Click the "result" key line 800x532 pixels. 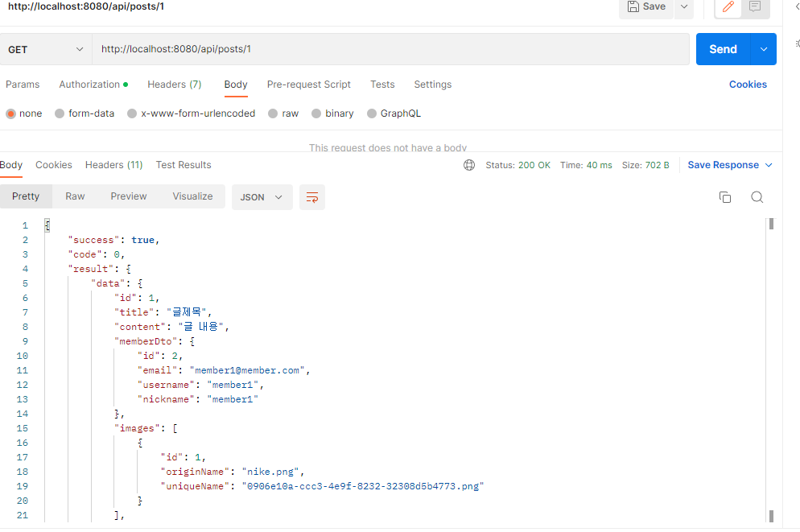pos(100,269)
